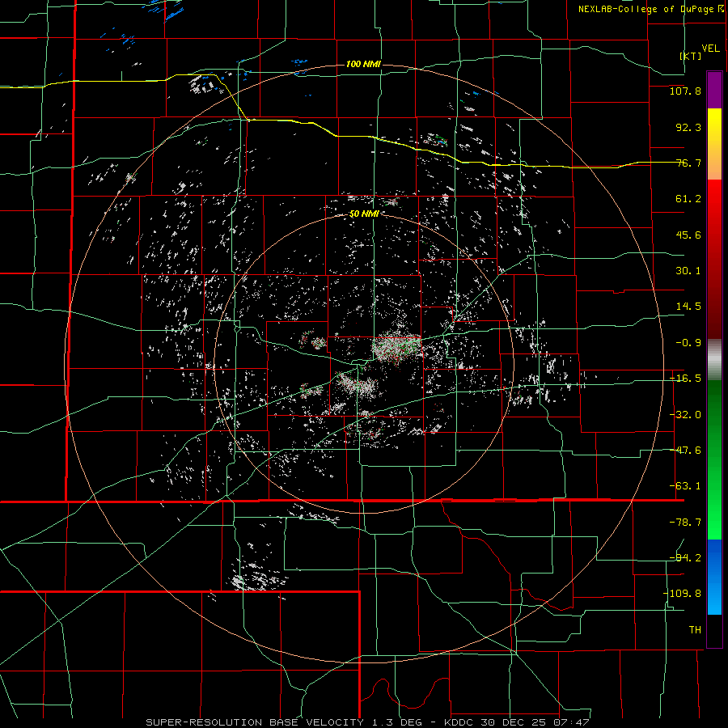Select the 107.8 velocity scale value

coord(685,91)
